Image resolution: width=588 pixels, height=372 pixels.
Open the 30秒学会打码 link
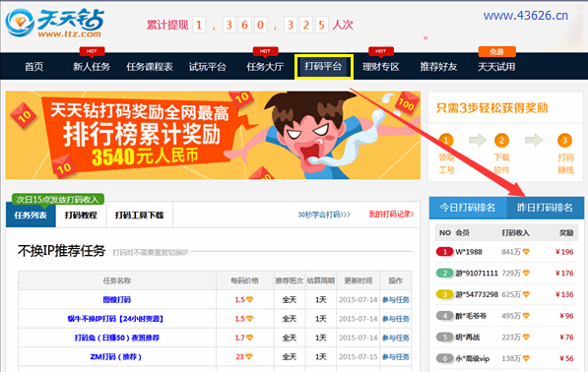coord(324,215)
